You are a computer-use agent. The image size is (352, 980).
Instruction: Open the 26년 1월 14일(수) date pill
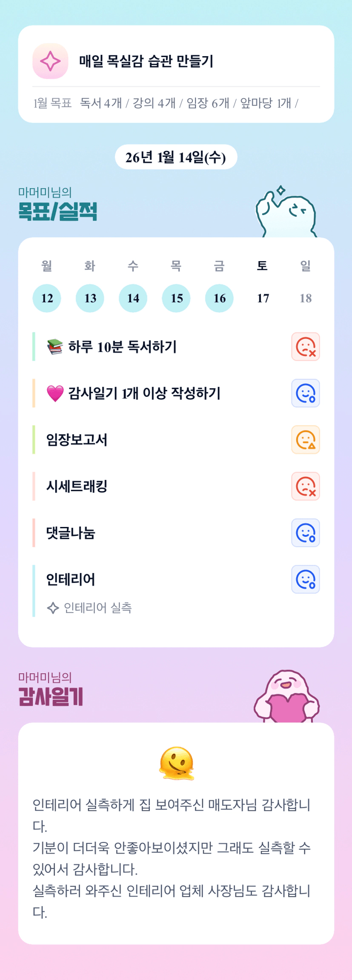(x=176, y=157)
